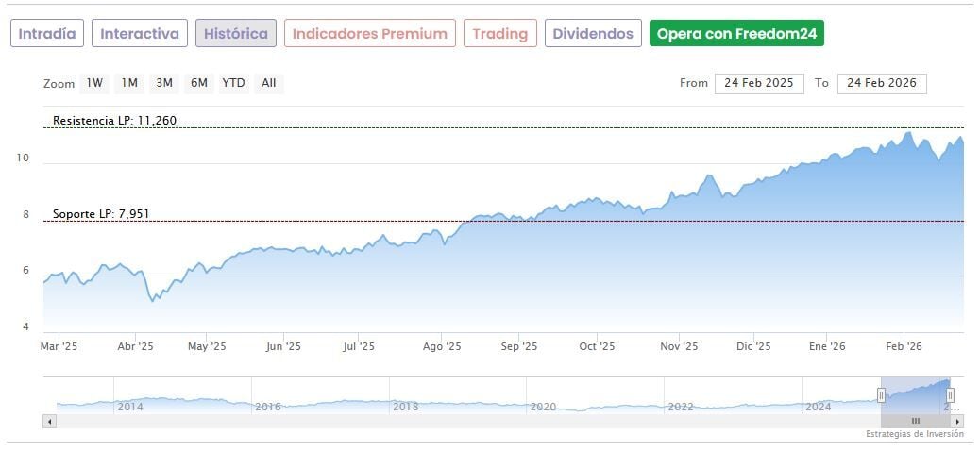Select the Histórica tab
980x451 pixels.
[236, 34]
